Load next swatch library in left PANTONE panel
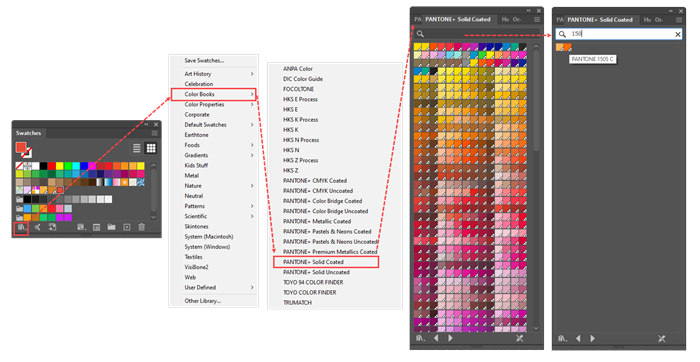The image size is (700, 362). tap(450, 338)
